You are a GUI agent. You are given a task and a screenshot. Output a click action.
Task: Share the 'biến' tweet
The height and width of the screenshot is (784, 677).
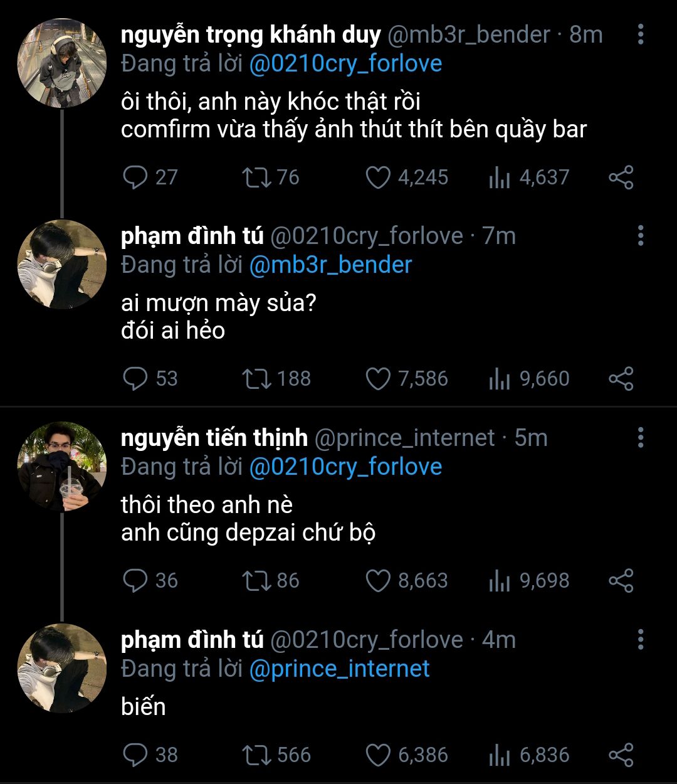[x=621, y=755]
